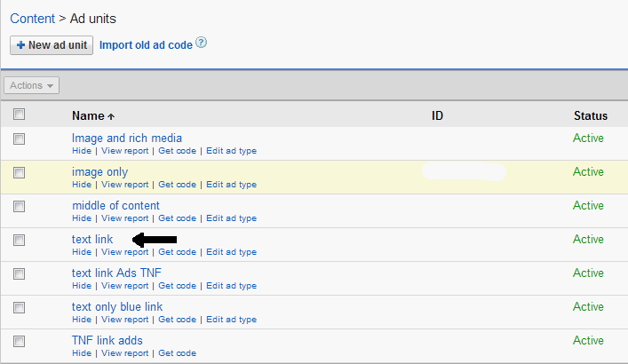Hide the middle of content unit
Viewport: 628px width, 364px height.
pos(82,218)
